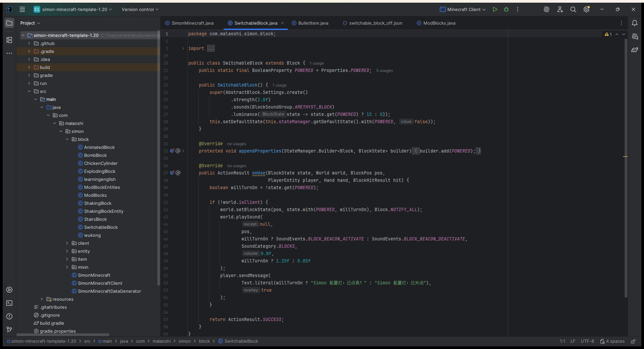Close the SwitchableBlock.java tab
Screen dimensions: 644x349
click(x=282, y=23)
